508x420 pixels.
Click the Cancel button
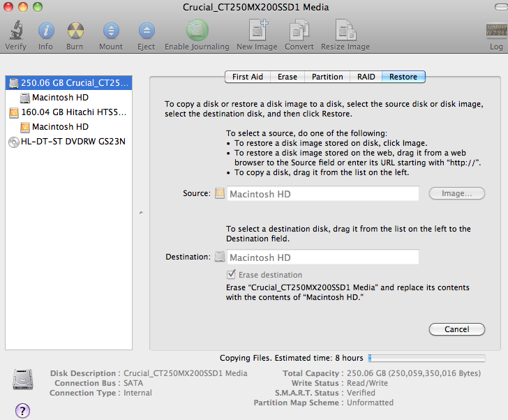click(457, 329)
